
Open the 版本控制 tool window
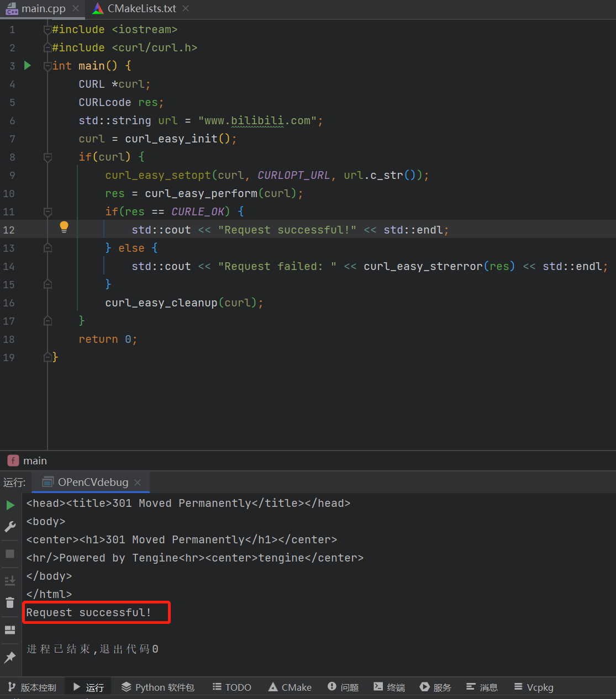click(x=33, y=687)
